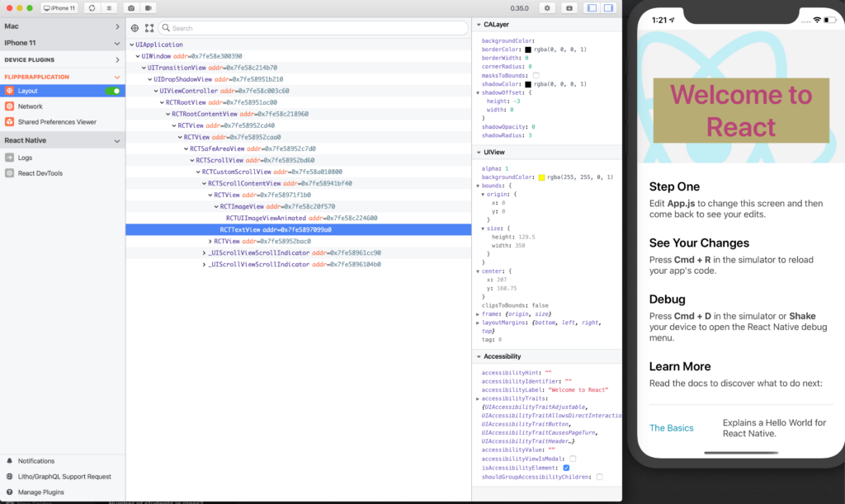The height and width of the screenshot is (504, 845).
Task: Uncheck the isAccessibilityElement checkbox
Action: click(566, 468)
